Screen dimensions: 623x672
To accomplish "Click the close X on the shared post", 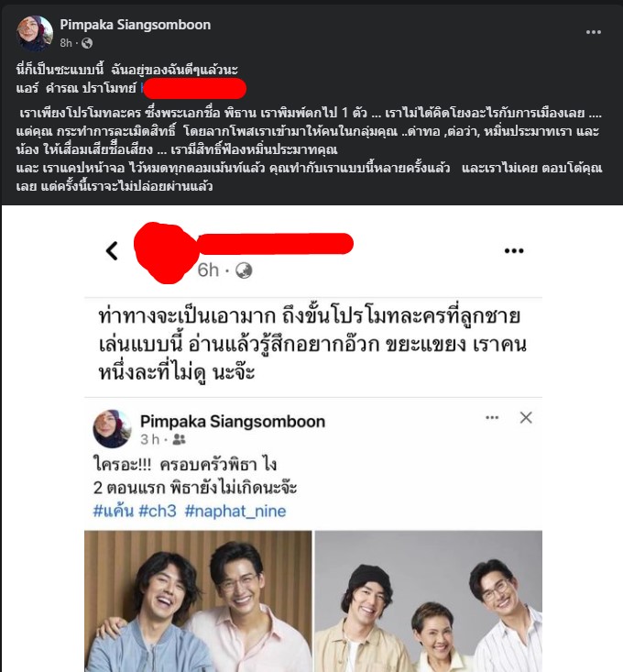I will click(526, 417).
